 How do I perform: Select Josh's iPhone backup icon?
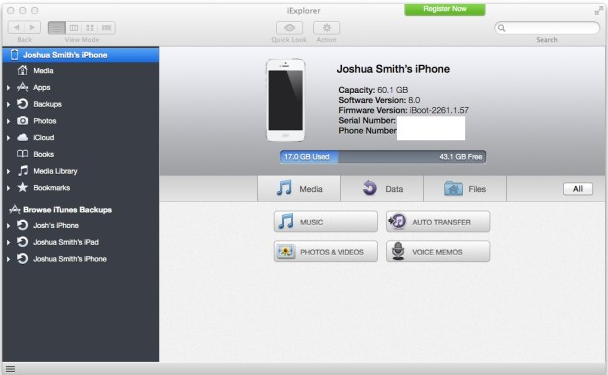pyautogui.click(x=22, y=225)
